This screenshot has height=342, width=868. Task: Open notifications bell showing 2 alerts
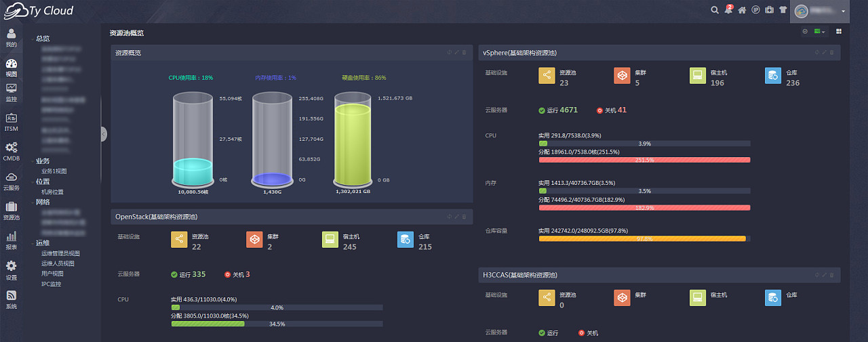coord(728,10)
